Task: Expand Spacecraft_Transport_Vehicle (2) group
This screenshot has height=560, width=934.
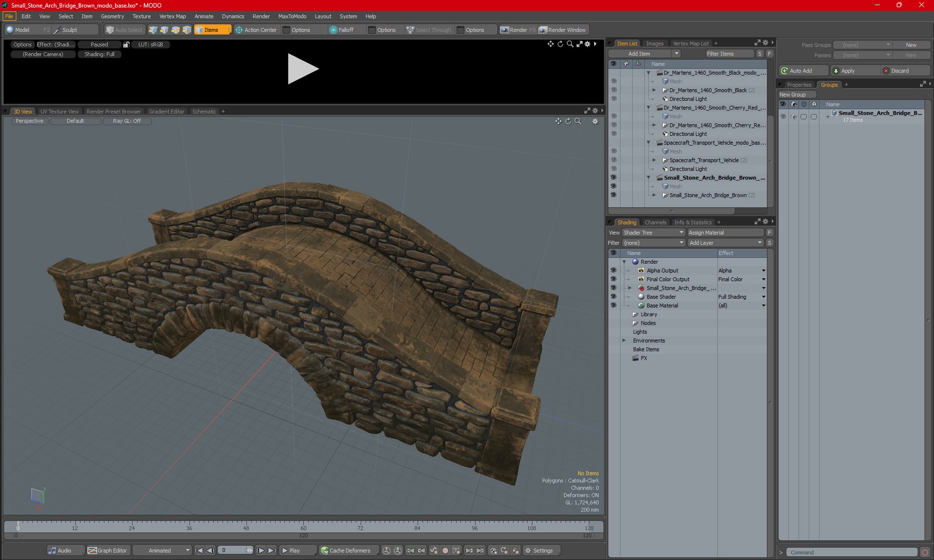Action: [654, 160]
